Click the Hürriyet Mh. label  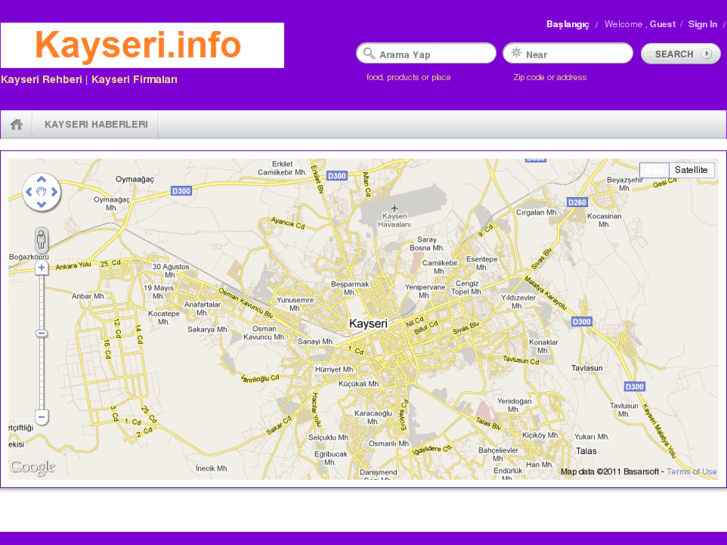(335, 369)
